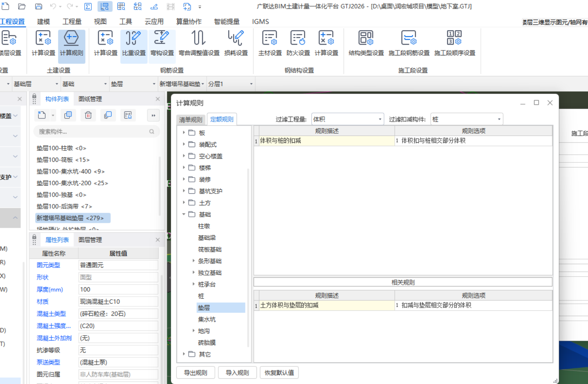Click the sum calculation icon in quick toolbar
Viewport: 588px width, 384px height.
pyautogui.click(x=88, y=6)
